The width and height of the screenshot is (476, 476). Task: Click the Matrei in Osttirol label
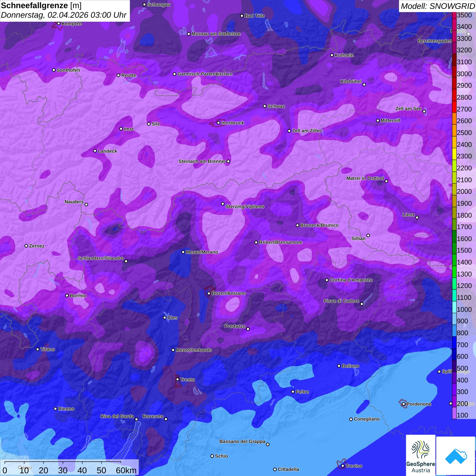click(x=365, y=178)
